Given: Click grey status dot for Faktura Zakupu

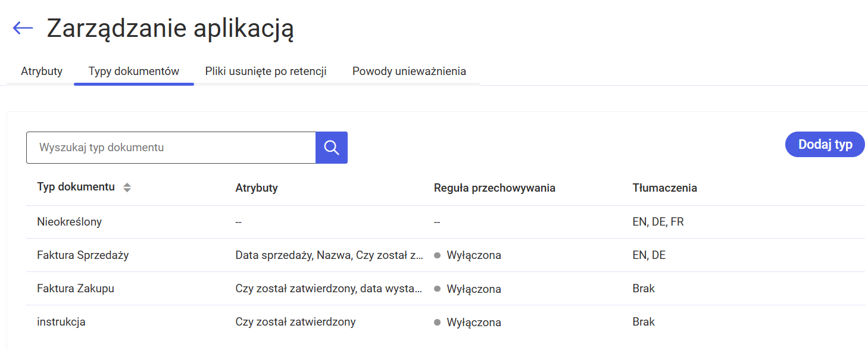Looking at the screenshot, I should coord(438,289).
